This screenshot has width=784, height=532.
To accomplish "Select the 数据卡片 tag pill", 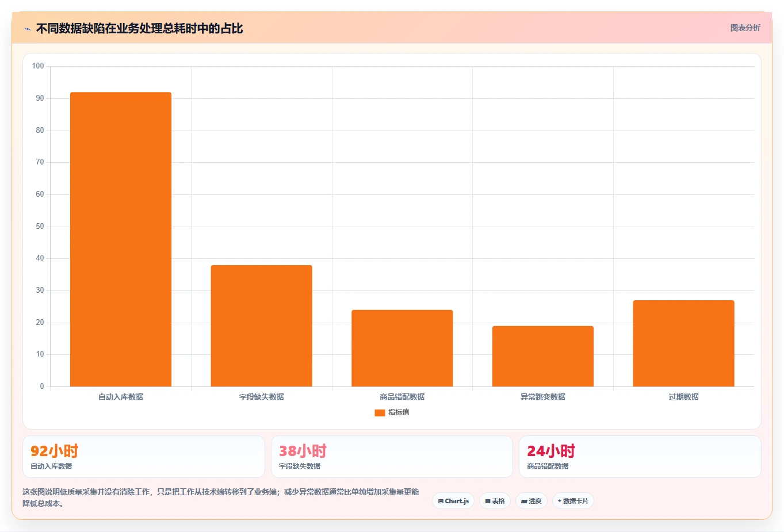I will pos(573,501).
